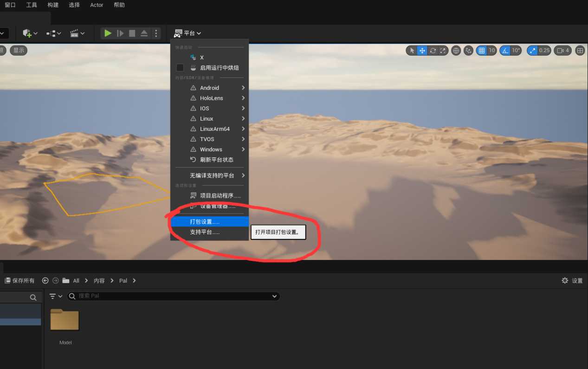
Task: Toggle scale snapping button
Action: [532, 51]
